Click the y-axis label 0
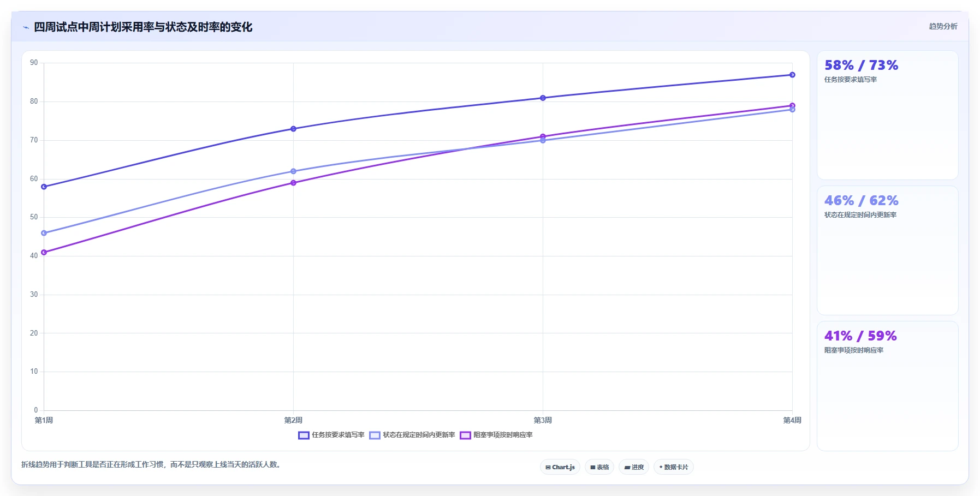The width and height of the screenshot is (980, 496). (36, 410)
